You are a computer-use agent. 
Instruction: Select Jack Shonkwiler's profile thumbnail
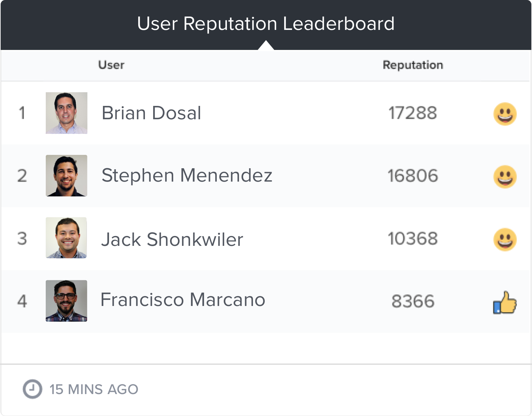pyautogui.click(x=66, y=238)
